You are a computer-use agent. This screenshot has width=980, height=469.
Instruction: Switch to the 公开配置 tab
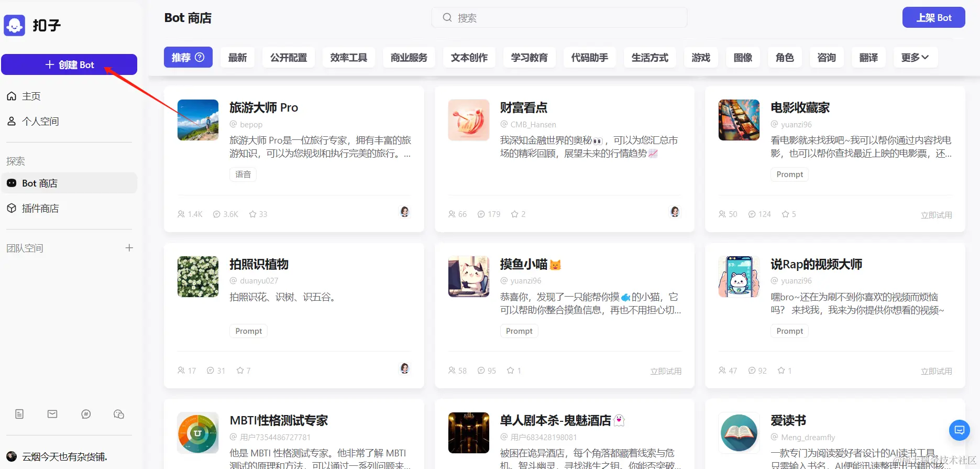point(289,58)
